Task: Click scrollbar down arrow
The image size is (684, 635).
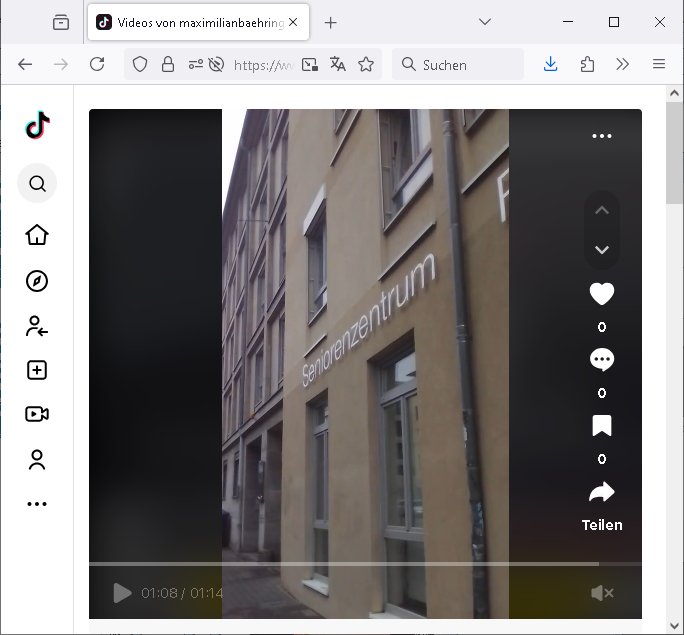Action: pos(674,626)
